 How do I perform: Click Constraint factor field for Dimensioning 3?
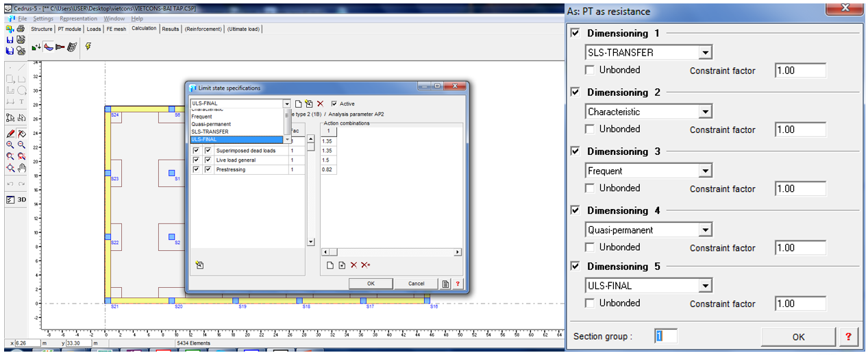[x=800, y=188]
